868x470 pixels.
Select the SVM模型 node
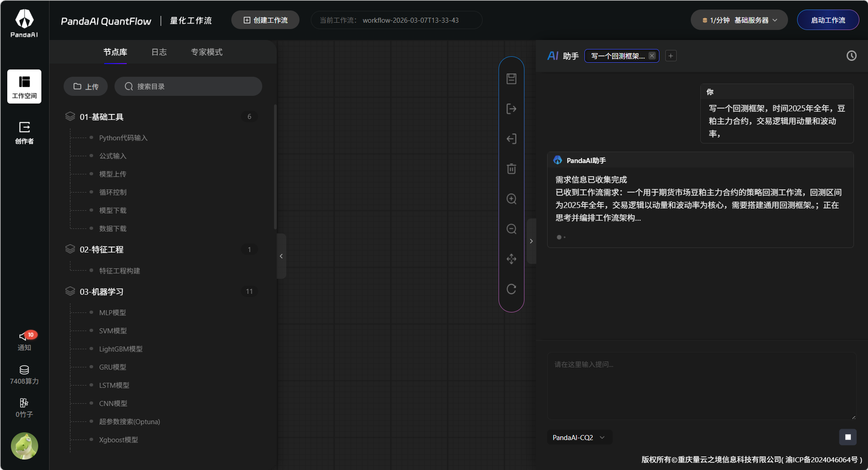(113, 331)
